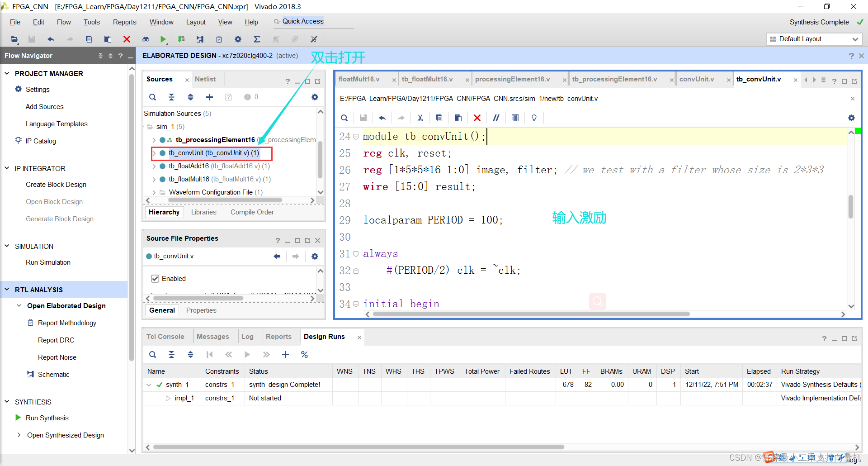Click Source File Properties settings gear
The width and height of the screenshot is (868, 466).
tap(315, 256)
